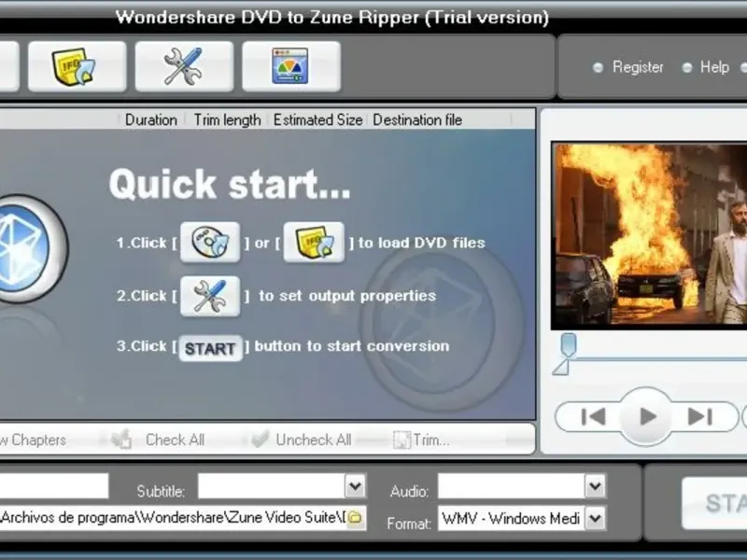The image size is (747, 560).
Task: Click the Estimated Size column header
Action: click(x=317, y=119)
